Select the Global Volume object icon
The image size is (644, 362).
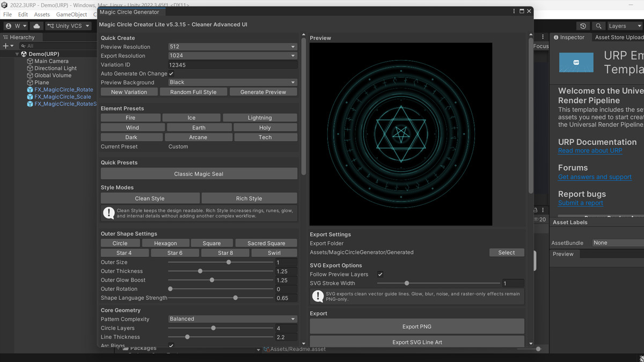point(30,76)
